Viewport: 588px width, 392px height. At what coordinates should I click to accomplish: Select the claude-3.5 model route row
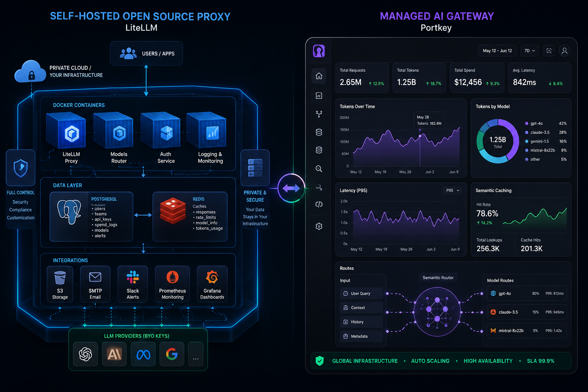pyautogui.click(x=527, y=312)
